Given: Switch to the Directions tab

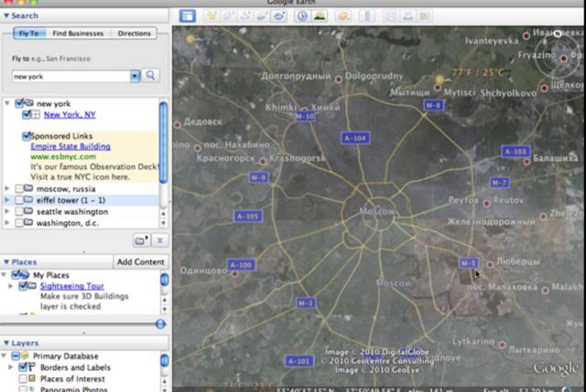Looking at the screenshot, I should point(134,33).
